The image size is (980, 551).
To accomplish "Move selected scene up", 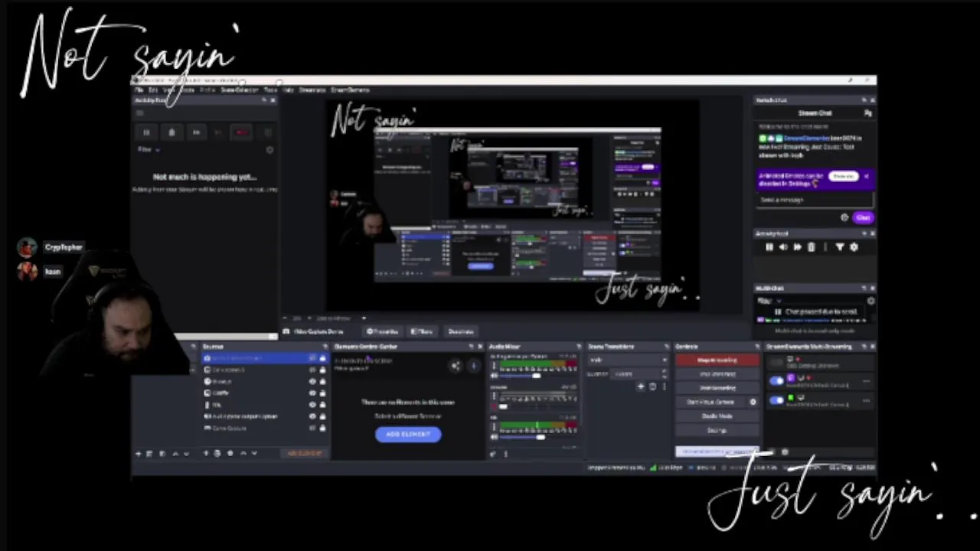I will (175, 454).
